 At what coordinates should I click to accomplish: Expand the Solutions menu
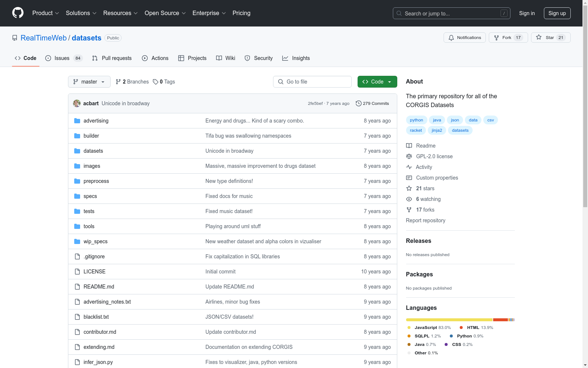(81, 13)
